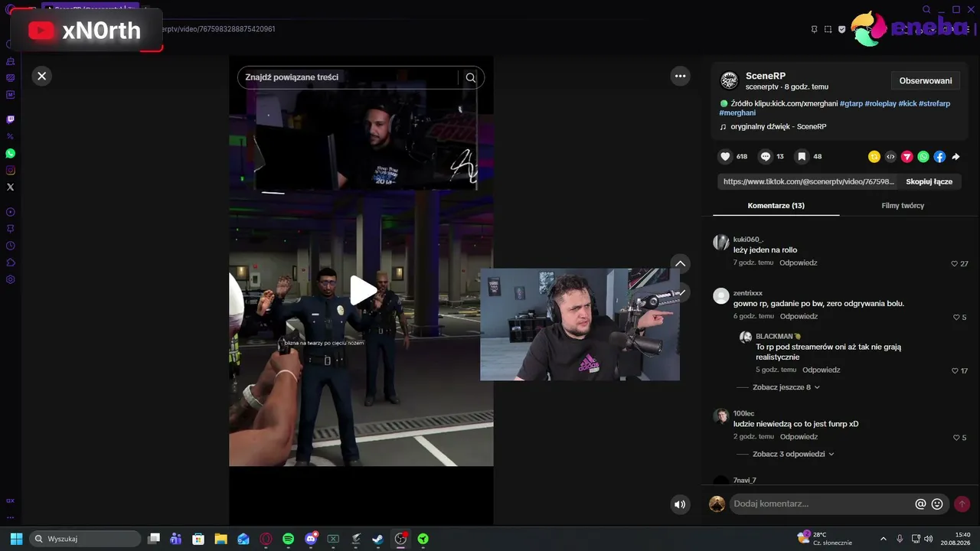
Task: Click the taskbar 'Wyszukaj' search box
Action: click(x=85, y=539)
